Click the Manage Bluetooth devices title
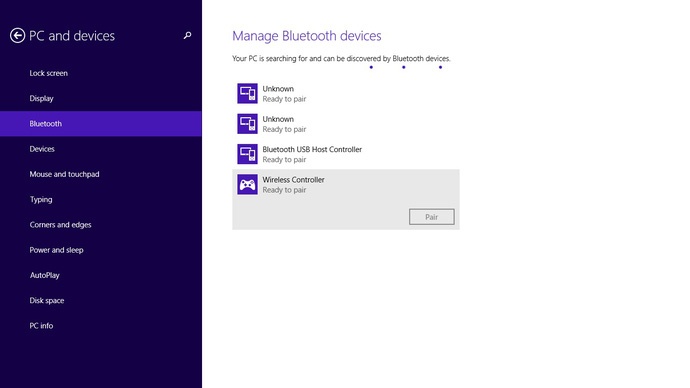The width and height of the screenshot is (690, 388). coord(307,36)
